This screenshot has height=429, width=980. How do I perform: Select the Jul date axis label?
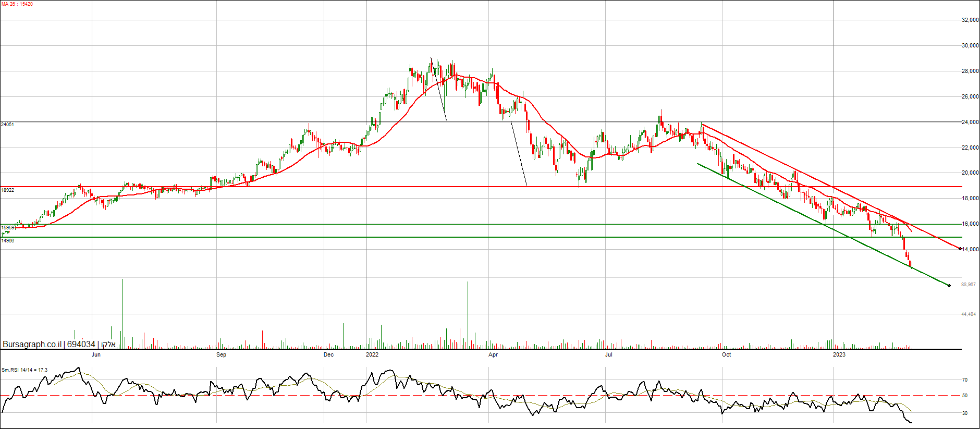608,354
